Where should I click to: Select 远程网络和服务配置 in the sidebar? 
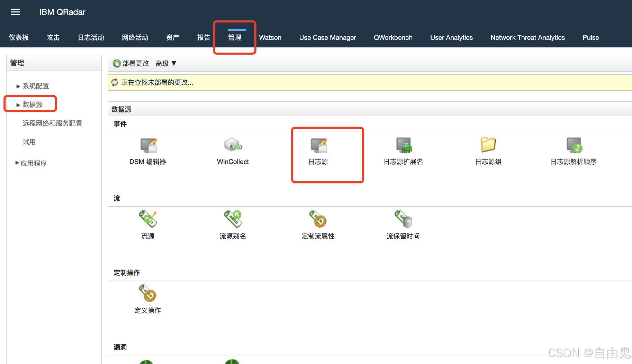(x=52, y=123)
